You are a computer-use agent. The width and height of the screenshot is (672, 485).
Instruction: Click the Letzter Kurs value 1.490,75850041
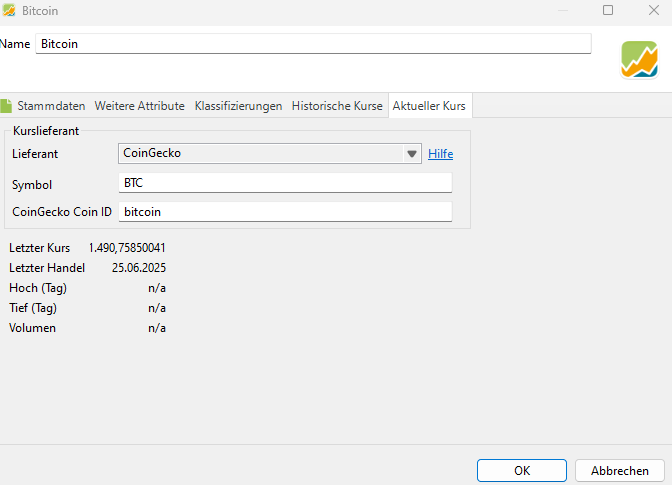click(x=127, y=248)
